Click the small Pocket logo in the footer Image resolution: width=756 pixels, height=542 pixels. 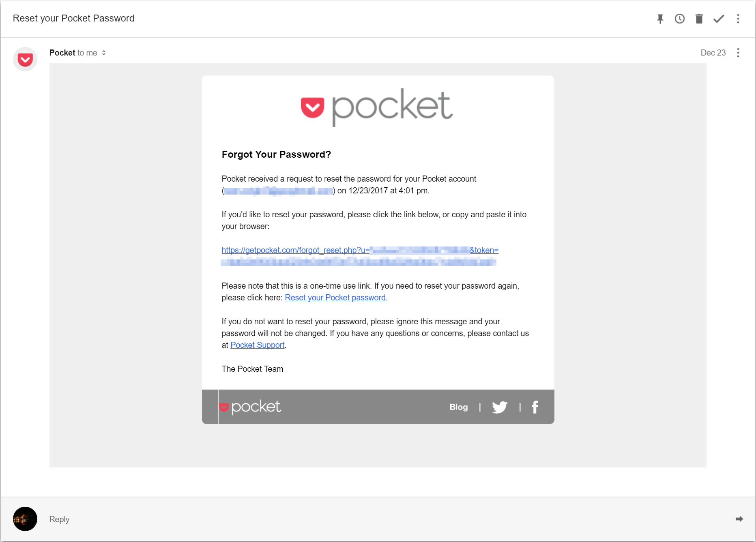coord(251,407)
